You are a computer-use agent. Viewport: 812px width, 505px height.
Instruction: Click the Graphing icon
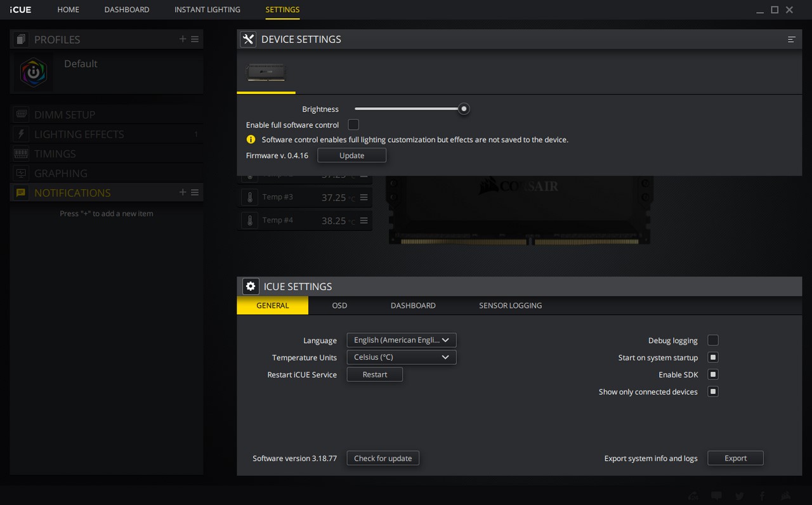tap(21, 173)
